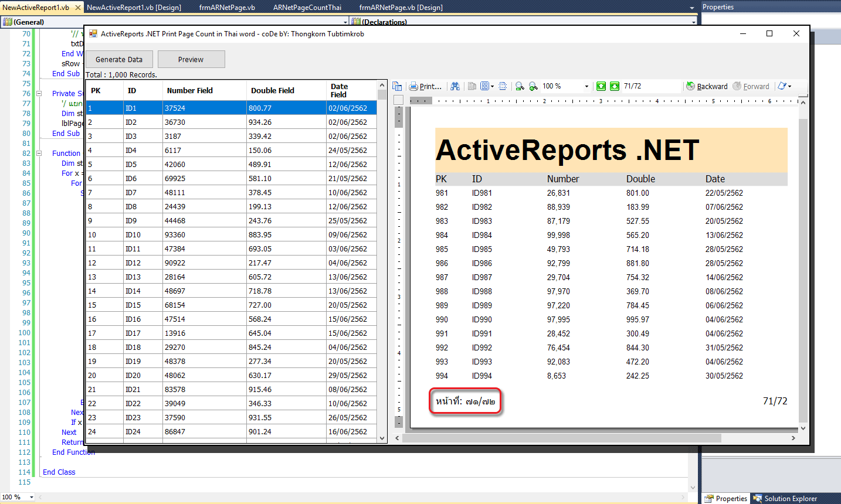Click the ID column header in grid
The height and width of the screenshot is (504, 841).
click(x=143, y=90)
